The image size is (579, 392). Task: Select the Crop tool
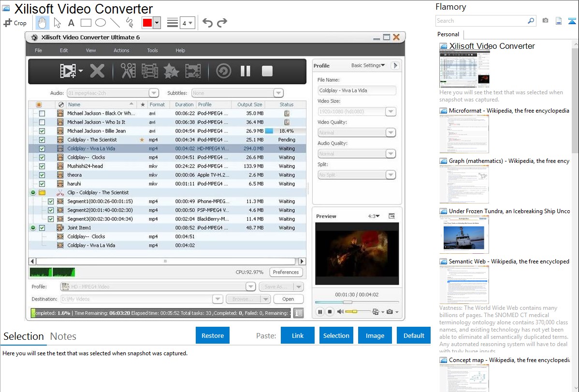[15, 23]
